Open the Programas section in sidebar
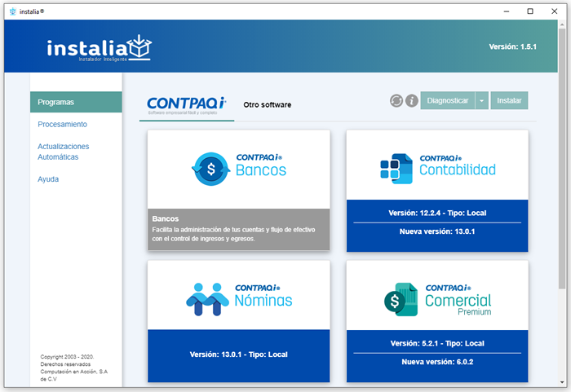This screenshot has width=571, height=392. (76, 102)
